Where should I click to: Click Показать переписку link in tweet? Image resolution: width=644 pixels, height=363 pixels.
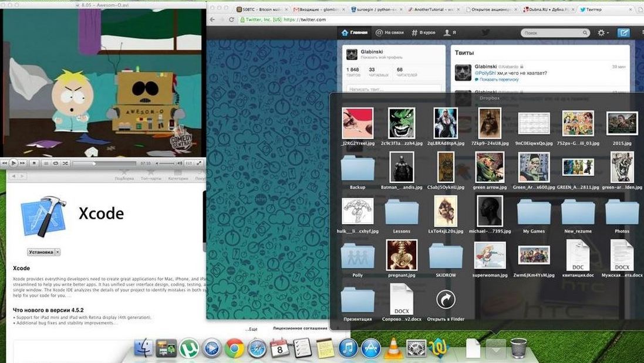tap(499, 80)
